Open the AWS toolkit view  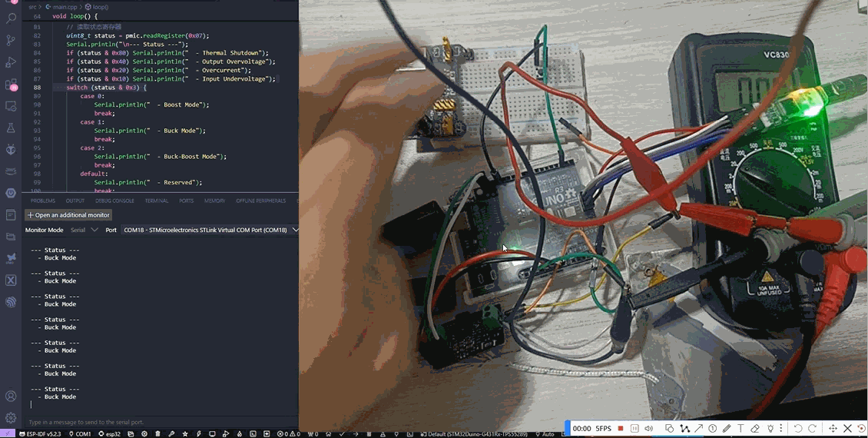pyautogui.click(x=11, y=171)
